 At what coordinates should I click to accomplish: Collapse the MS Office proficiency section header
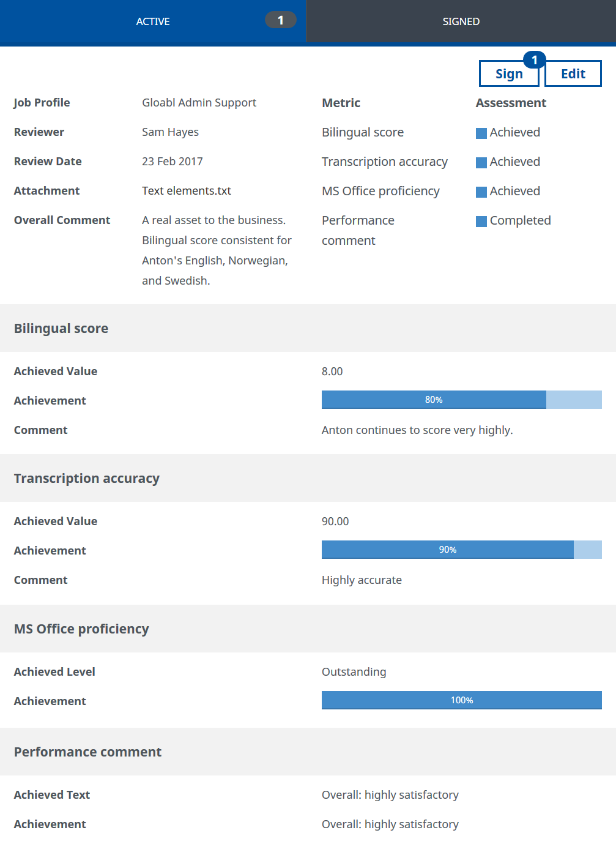[81, 629]
